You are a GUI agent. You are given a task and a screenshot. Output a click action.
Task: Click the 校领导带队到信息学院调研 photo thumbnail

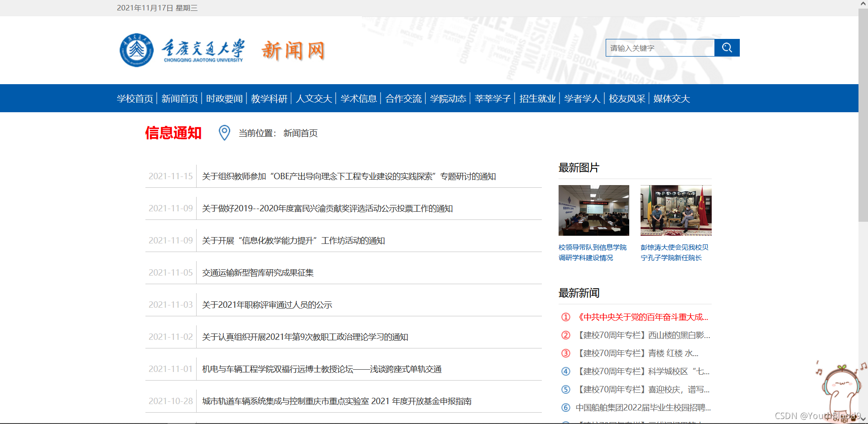593,210
